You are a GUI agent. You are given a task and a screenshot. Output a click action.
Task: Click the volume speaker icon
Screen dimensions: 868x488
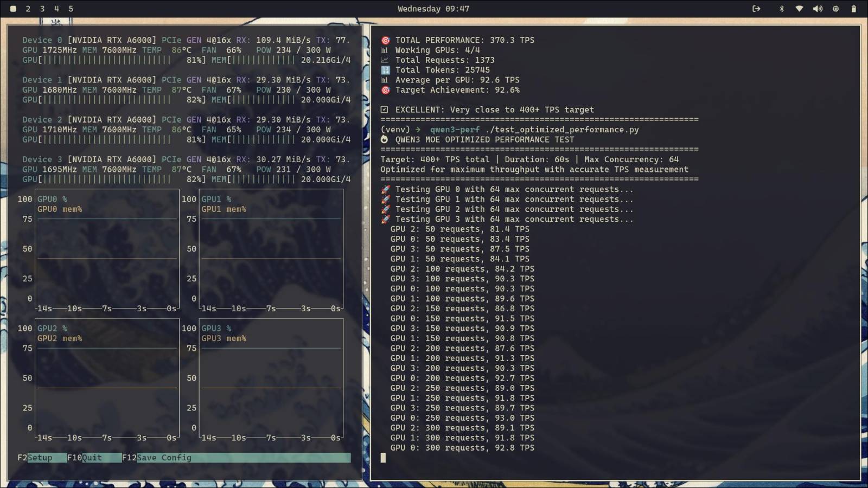(818, 9)
